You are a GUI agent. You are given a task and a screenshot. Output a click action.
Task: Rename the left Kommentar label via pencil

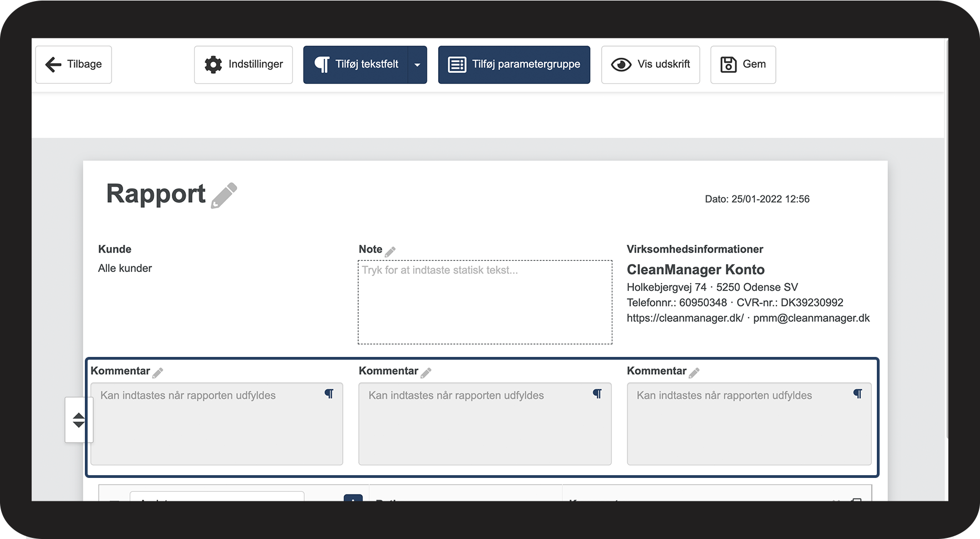(x=158, y=373)
